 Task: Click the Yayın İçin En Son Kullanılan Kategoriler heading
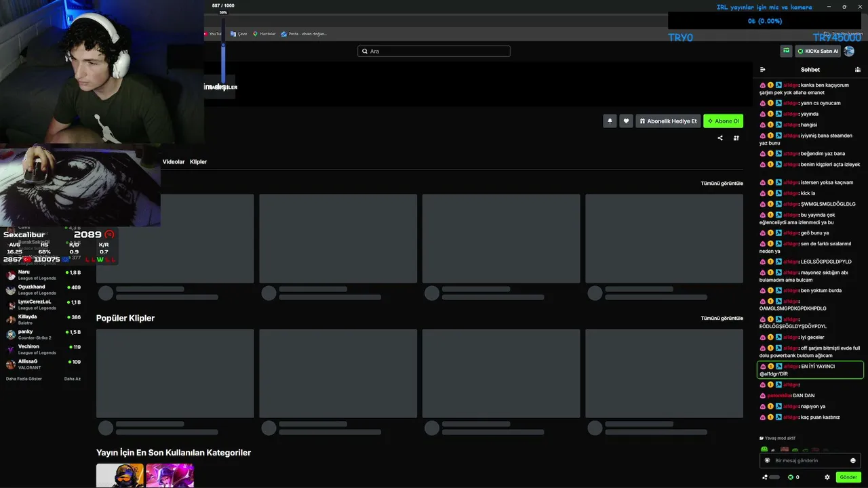point(174,453)
